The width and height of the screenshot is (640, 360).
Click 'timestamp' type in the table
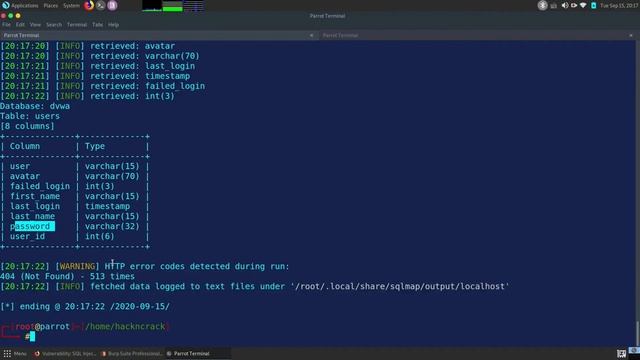[107, 206]
